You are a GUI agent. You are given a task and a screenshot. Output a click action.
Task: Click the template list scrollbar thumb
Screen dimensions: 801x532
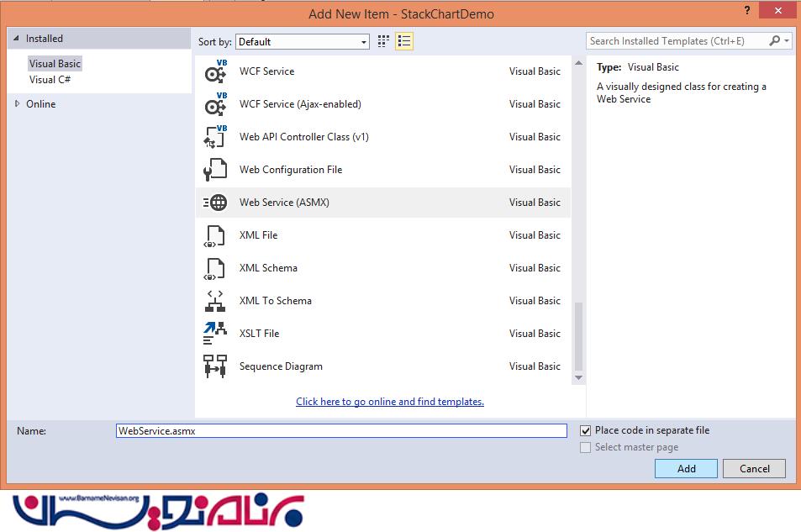pos(578,336)
